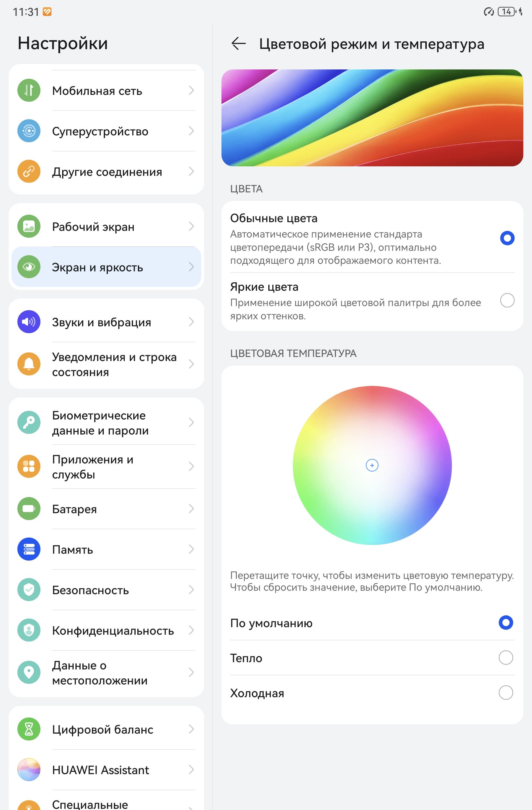Tap the back arrow icon

pyautogui.click(x=239, y=44)
